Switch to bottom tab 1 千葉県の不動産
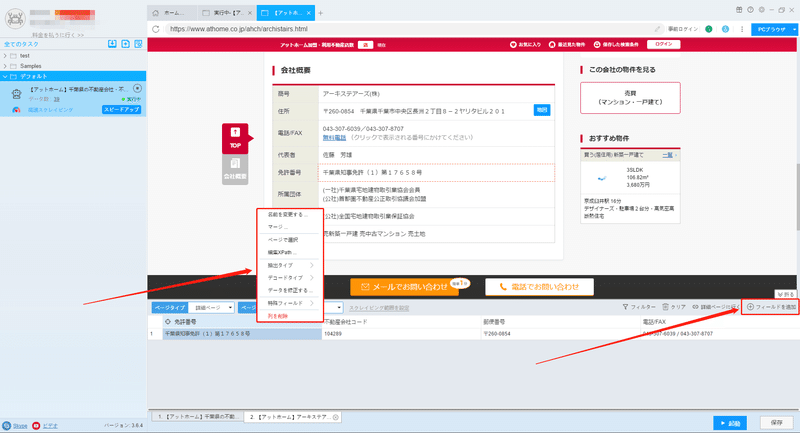Viewport: 800px width, 433px height. 196,417
